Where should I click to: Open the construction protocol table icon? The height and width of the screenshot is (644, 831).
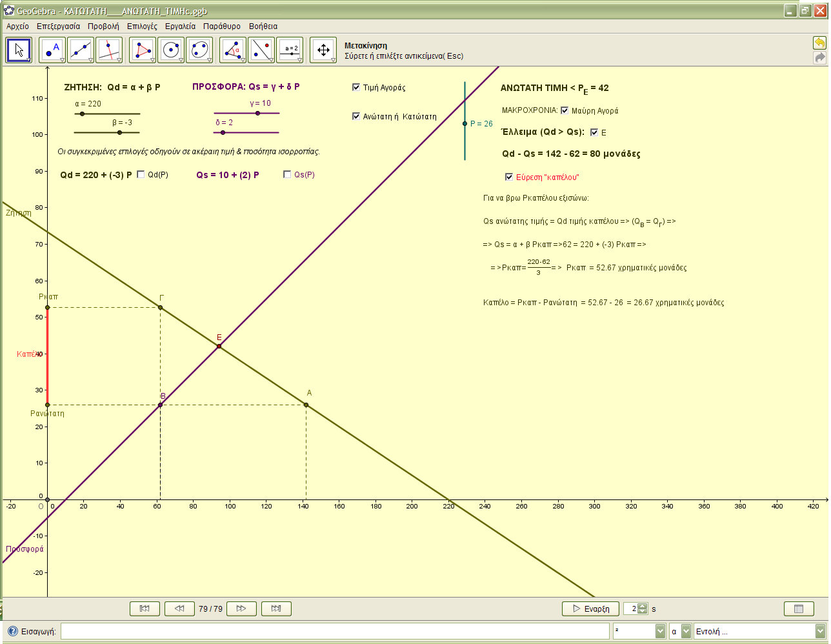798,609
